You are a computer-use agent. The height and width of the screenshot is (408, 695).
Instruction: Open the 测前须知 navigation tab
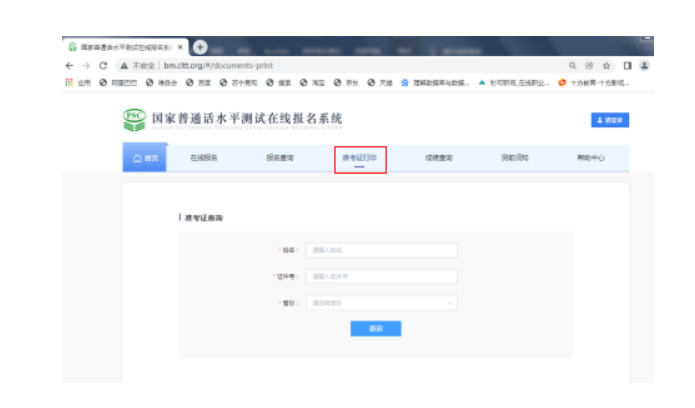515,157
